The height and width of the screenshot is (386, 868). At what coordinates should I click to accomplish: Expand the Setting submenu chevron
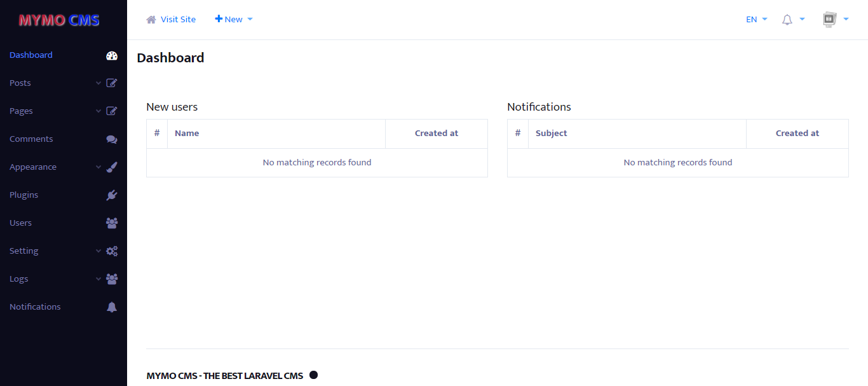point(98,251)
